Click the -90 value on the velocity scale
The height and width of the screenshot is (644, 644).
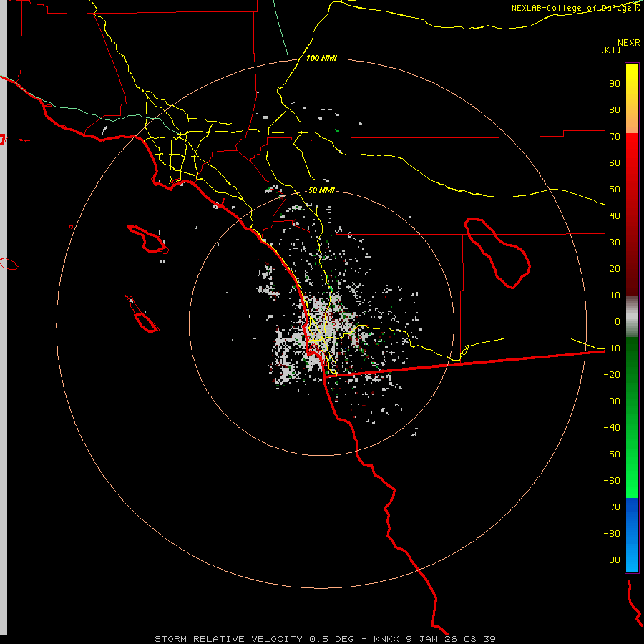(x=612, y=560)
